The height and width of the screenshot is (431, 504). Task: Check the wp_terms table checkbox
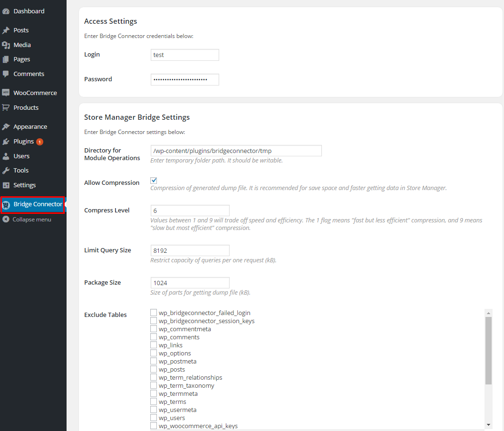[x=153, y=402]
